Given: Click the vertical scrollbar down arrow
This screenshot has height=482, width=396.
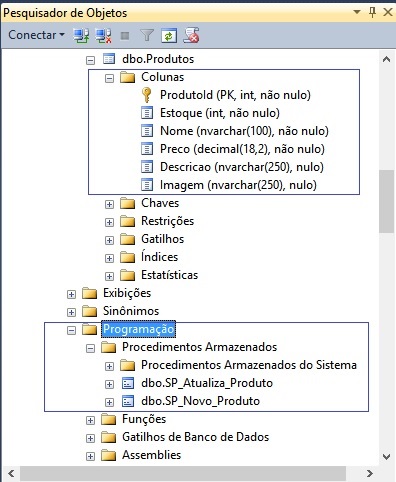Looking at the screenshot, I should 387,456.
